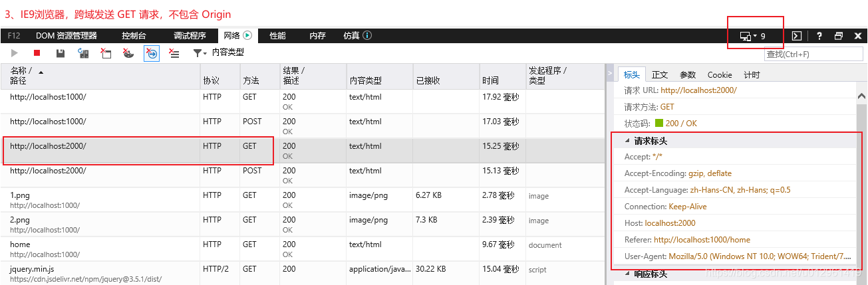Open the 仿真 tab
Viewport: 868px width, 285px height.
(357, 36)
